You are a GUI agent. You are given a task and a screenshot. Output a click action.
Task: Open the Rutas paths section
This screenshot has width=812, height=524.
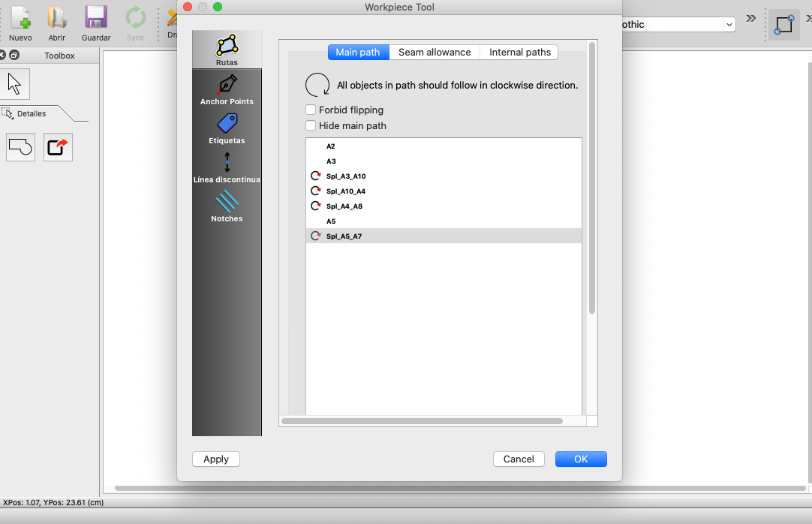(227, 50)
